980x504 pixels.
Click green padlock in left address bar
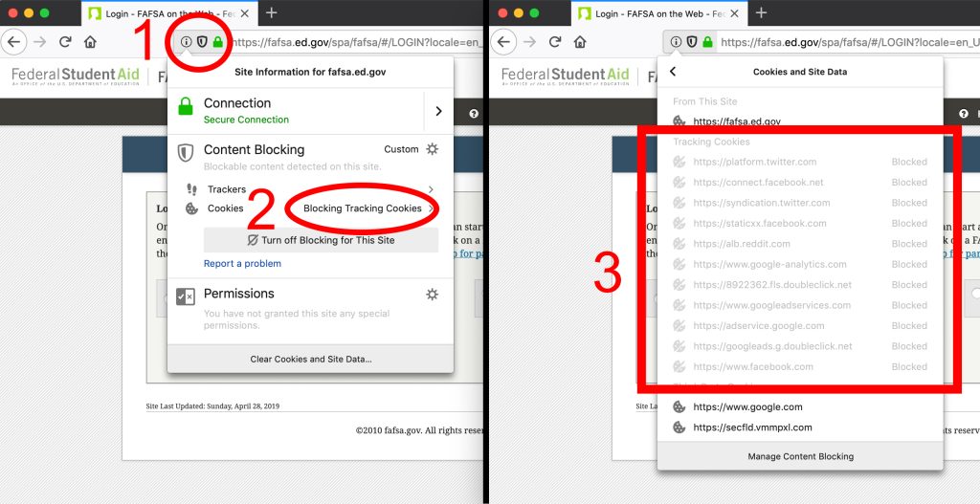217,42
